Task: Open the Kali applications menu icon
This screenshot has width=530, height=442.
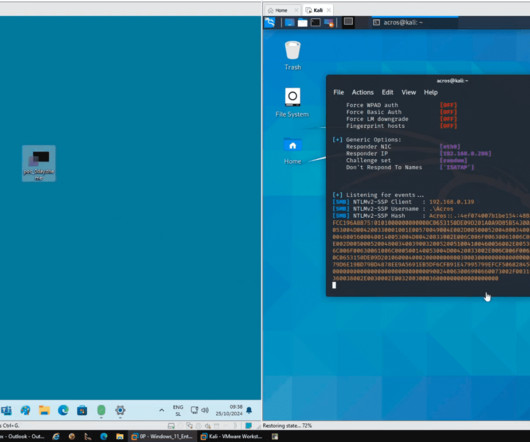Action: tap(270, 23)
